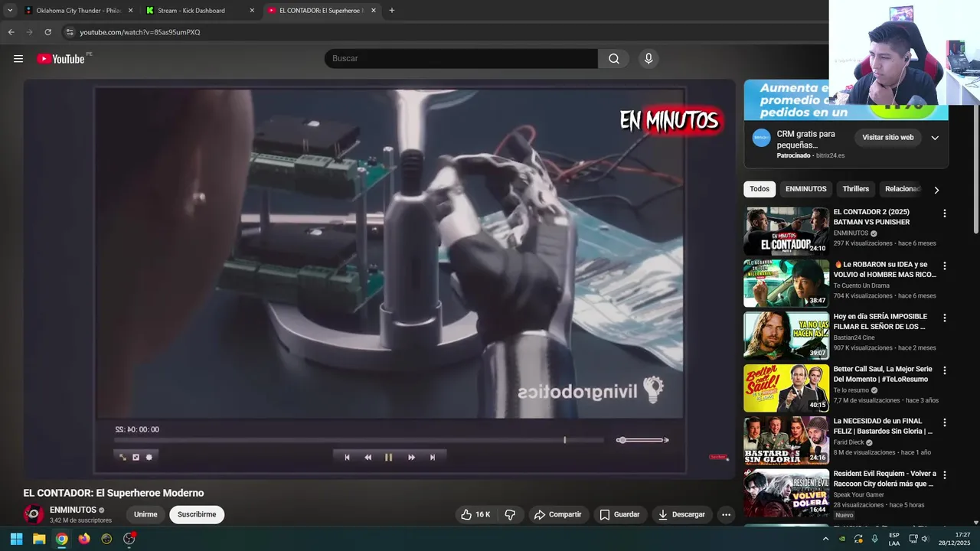The image size is (980, 551).
Task: Show more category chips with right arrow
Action: pyautogui.click(x=936, y=190)
